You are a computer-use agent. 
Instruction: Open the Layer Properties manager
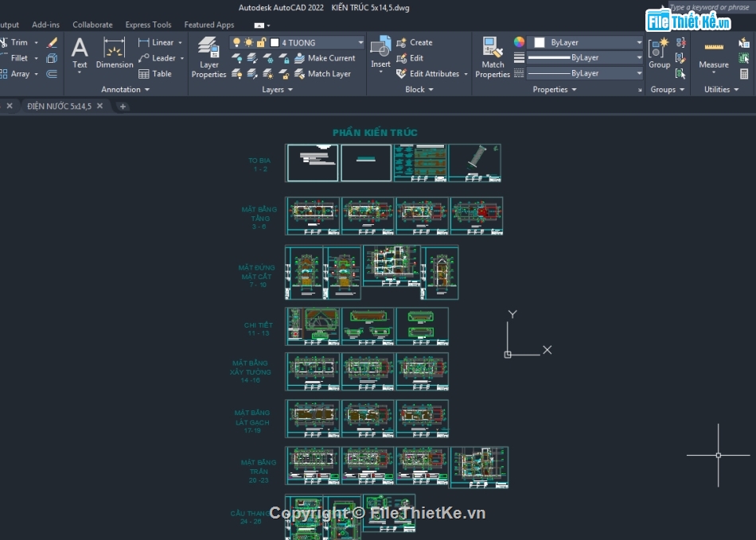[x=208, y=56]
